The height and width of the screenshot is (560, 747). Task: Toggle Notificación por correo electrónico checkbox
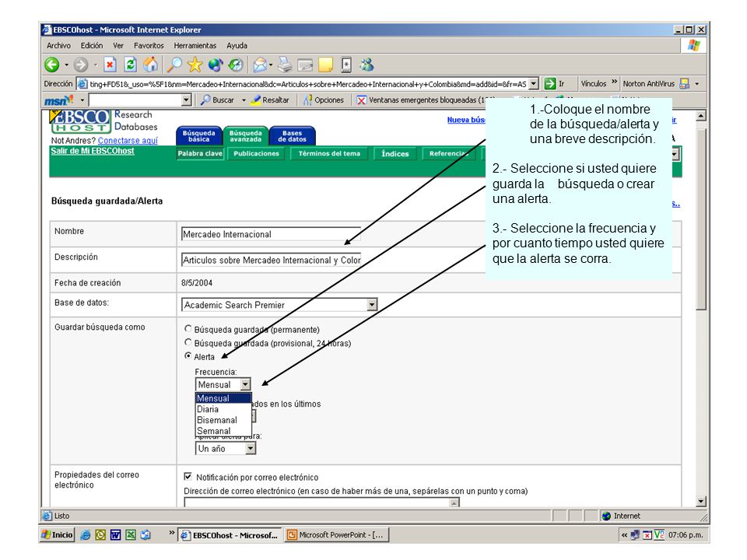point(188,477)
